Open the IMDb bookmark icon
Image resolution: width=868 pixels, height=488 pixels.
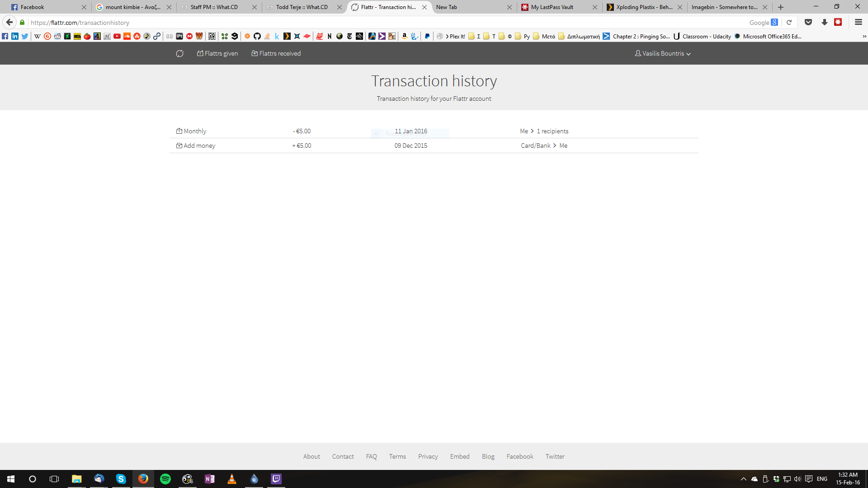tap(77, 36)
